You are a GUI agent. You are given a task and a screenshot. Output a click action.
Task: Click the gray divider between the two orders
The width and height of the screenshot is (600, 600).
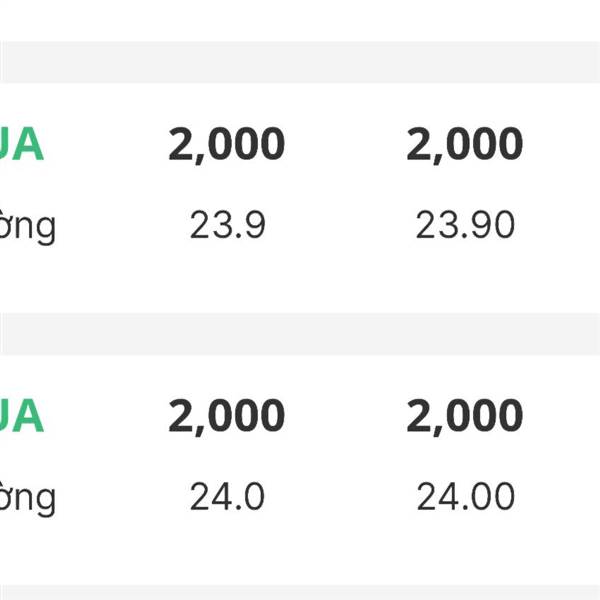coord(300,333)
